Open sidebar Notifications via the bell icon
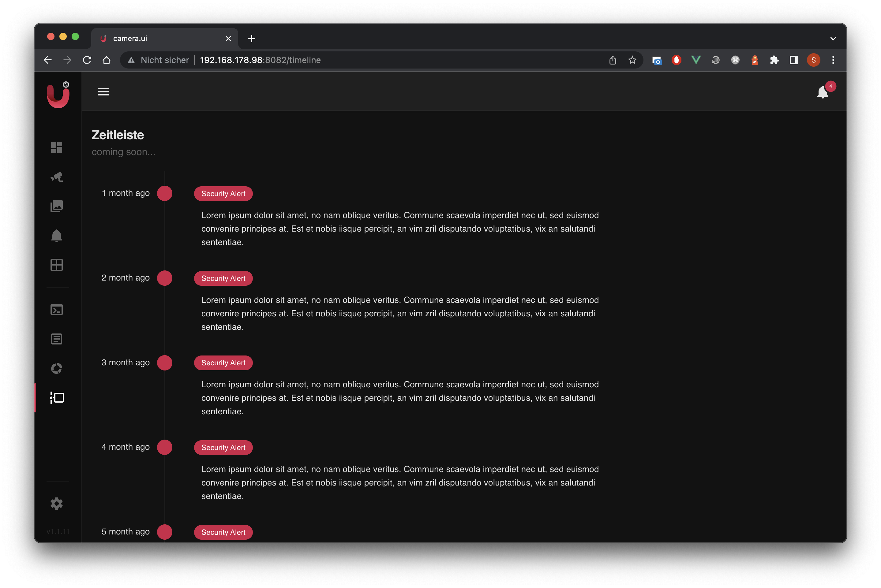 point(57,236)
